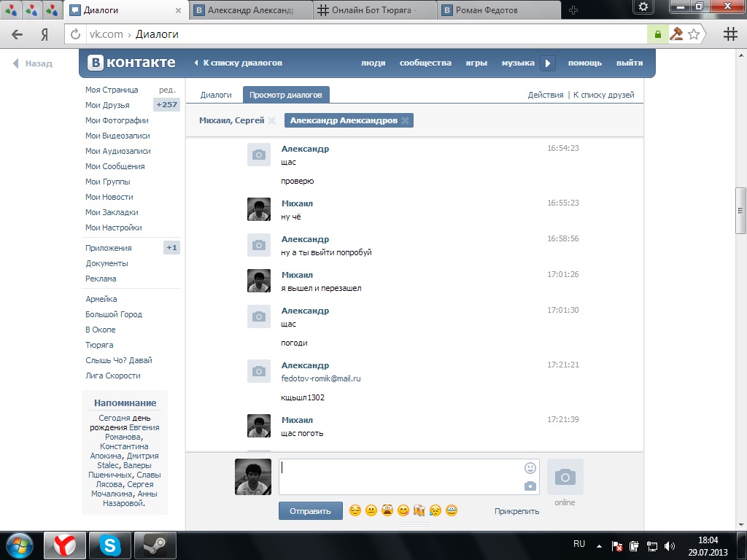Open the smiley picker in message box
This screenshot has height=560, width=747.
(530, 468)
